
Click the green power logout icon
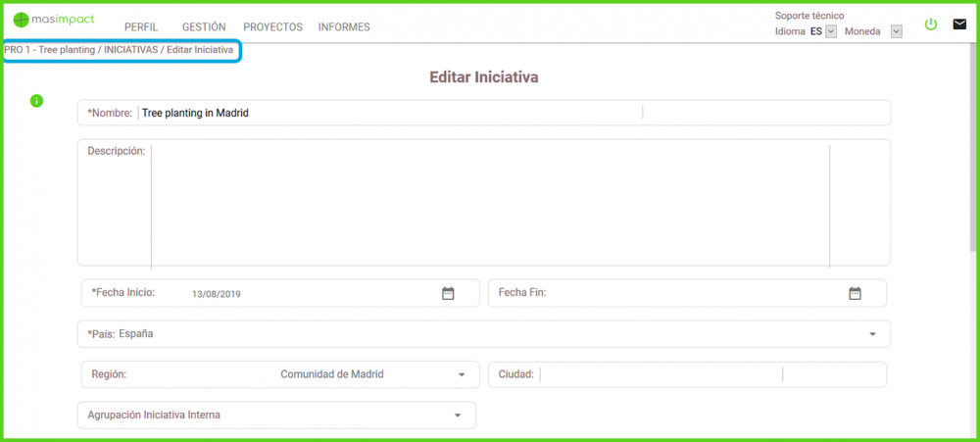point(931,25)
